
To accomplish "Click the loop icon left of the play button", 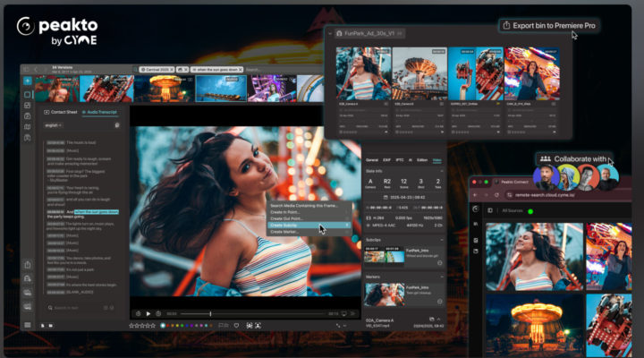I will click(139, 313).
